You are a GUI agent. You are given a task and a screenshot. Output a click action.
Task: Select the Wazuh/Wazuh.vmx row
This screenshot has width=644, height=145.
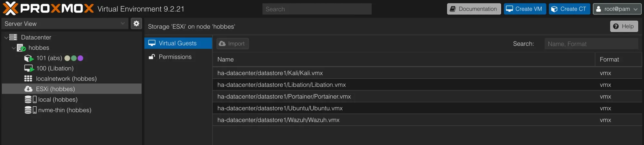coord(427,120)
